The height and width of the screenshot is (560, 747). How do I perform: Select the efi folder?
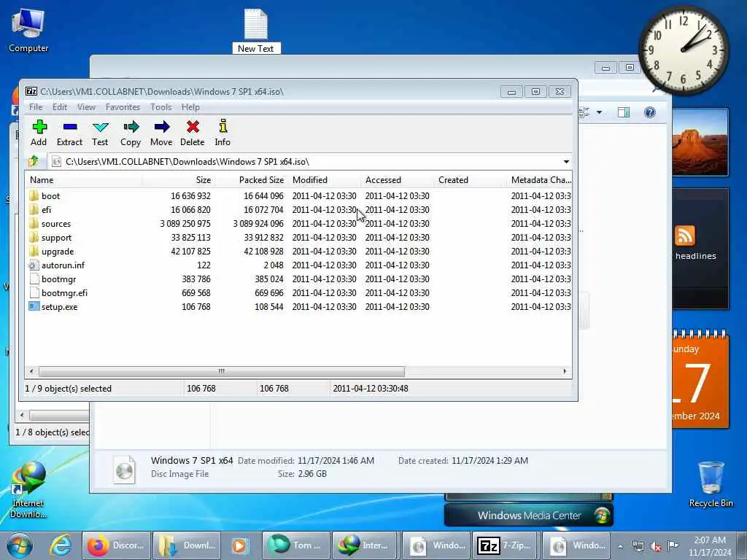[x=46, y=209]
